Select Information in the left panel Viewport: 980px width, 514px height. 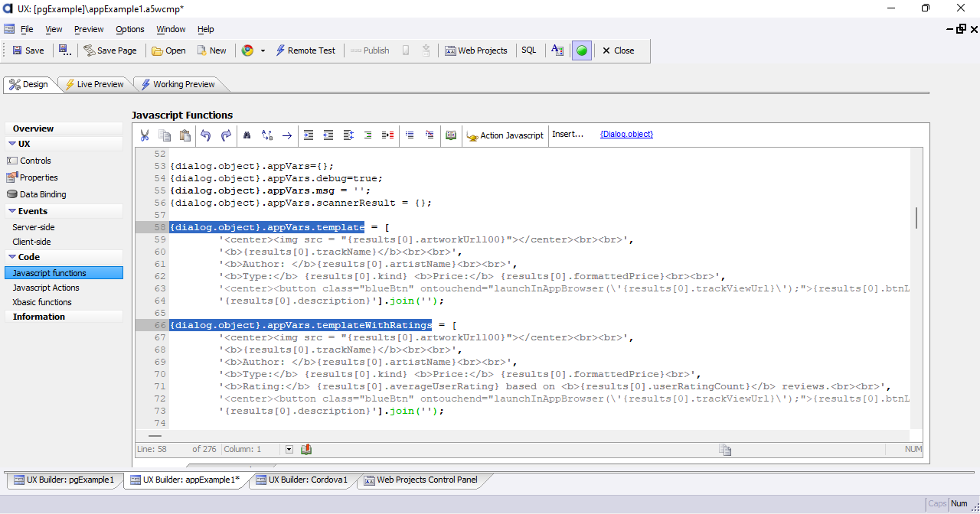64,317
